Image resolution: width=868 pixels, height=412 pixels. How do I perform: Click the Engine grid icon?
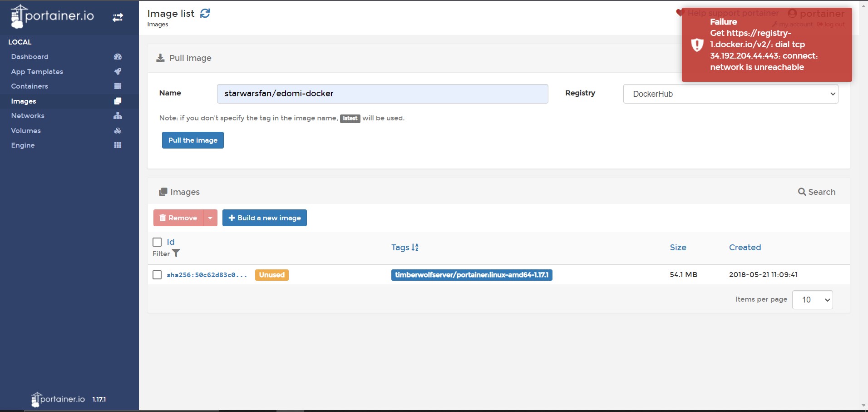click(118, 145)
